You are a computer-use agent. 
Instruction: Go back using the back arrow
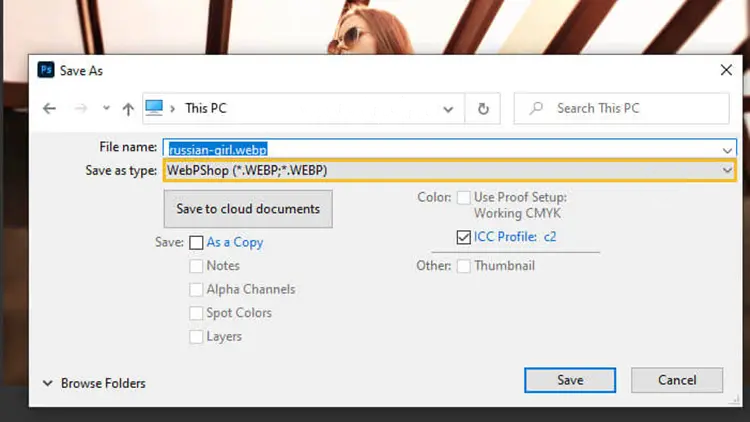(49, 109)
